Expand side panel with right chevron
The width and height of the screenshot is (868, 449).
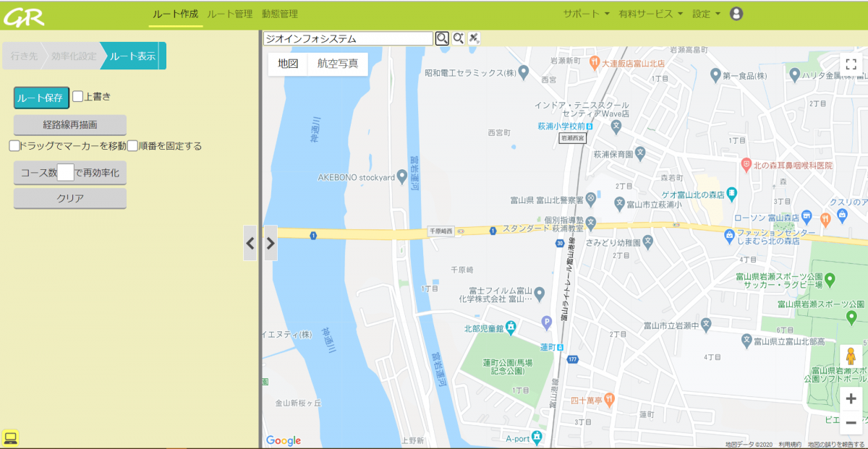[x=271, y=243]
